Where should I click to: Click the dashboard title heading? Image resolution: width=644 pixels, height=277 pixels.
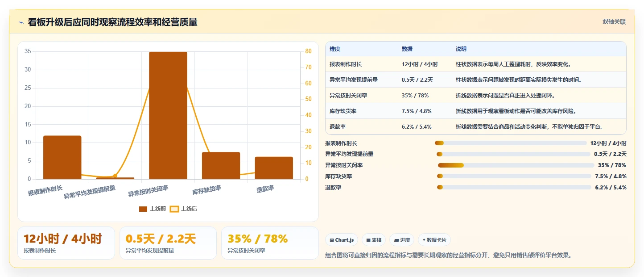pyautogui.click(x=112, y=22)
